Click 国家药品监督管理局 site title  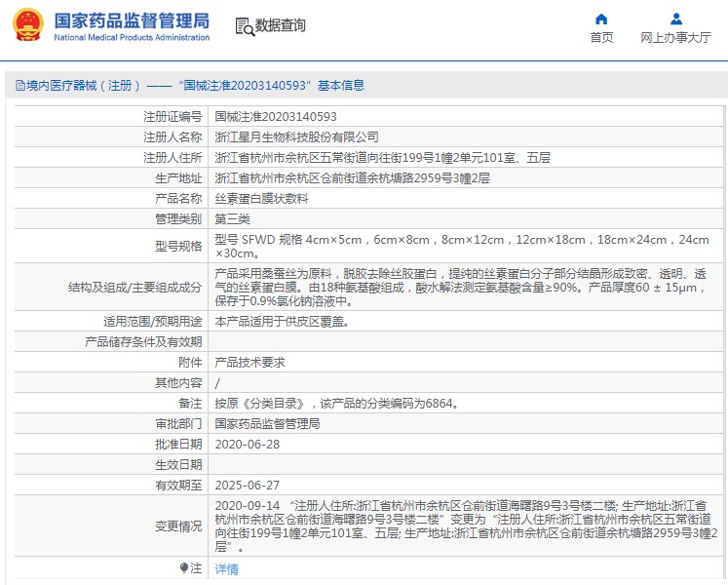click(x=132, y=20)
